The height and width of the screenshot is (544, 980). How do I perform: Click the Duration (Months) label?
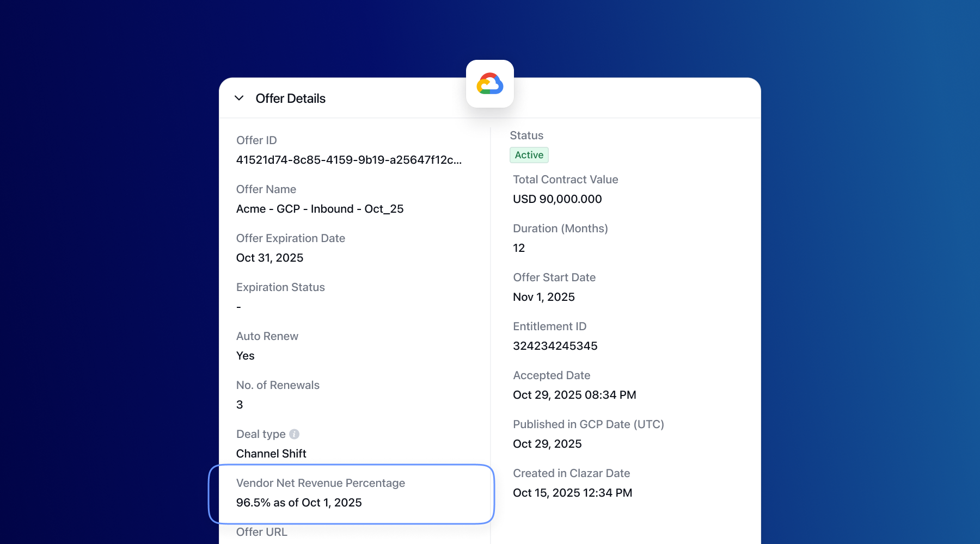tap(560, 228)
